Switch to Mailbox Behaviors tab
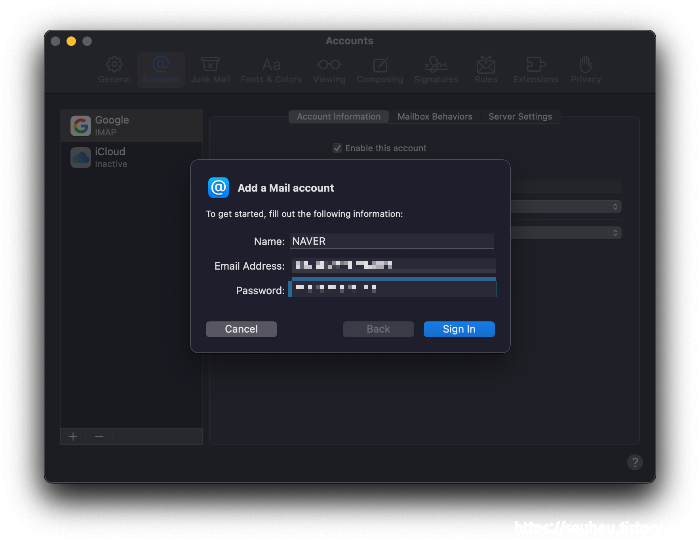The height and width of the screenshot is (541, 700). 435,117
